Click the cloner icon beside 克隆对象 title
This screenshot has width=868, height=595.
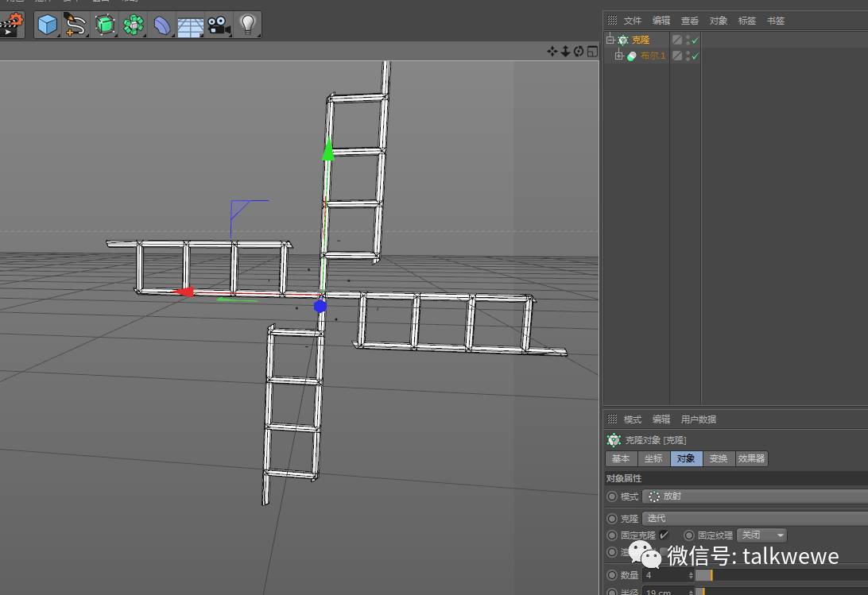(614, 440)
